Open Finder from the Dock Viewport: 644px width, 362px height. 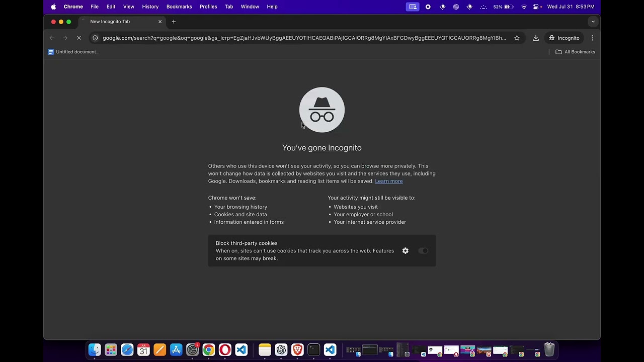95,349
